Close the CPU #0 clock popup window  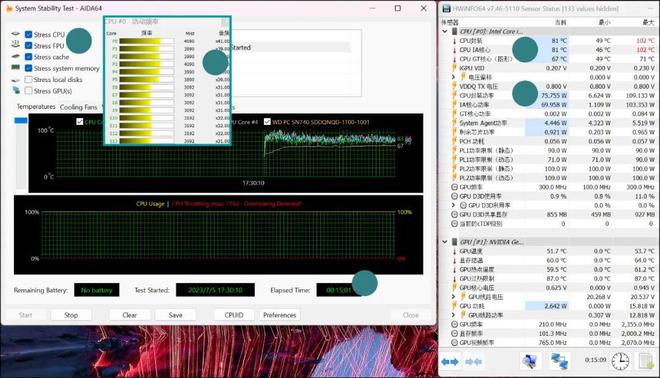coord(225,21)
